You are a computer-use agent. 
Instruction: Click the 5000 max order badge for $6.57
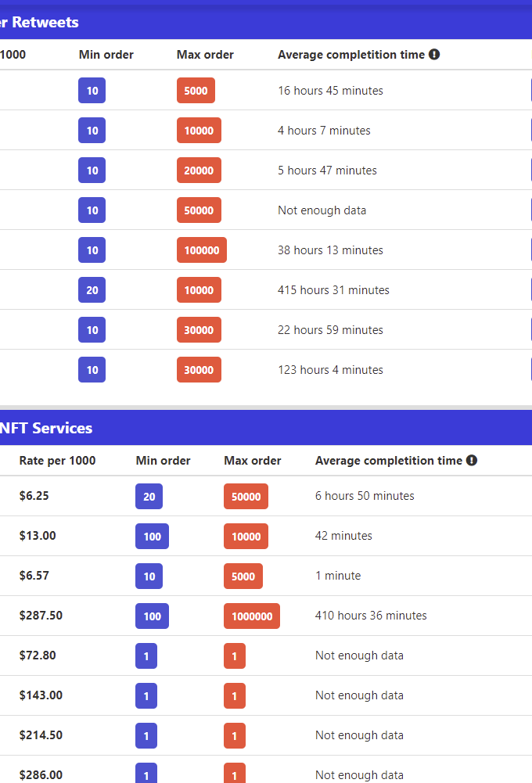coord(243,576)
